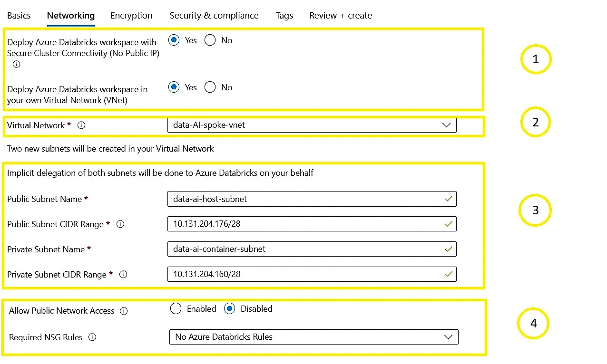
Task: Expand the Required NSG Rules dropdown
Action: click(x=313, y=337)
